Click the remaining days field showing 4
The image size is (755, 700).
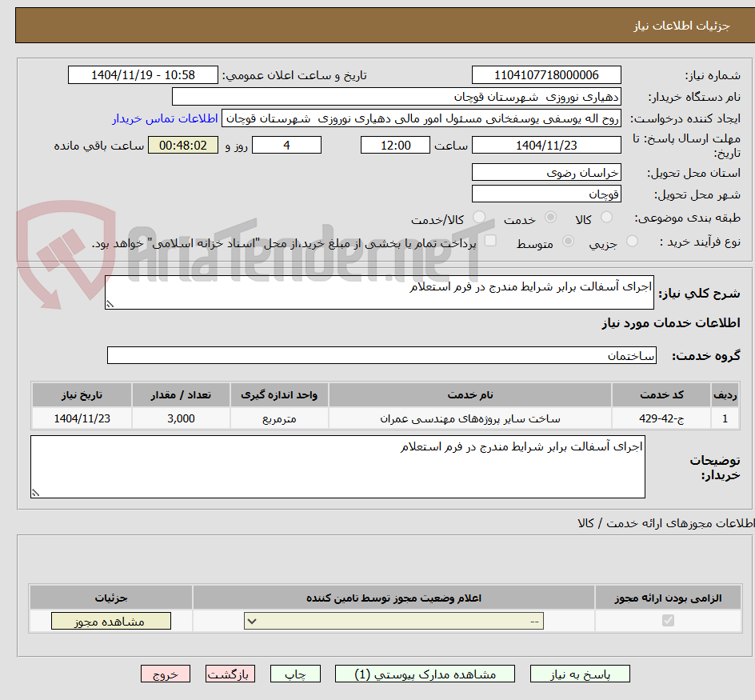[x=286, y=145]
